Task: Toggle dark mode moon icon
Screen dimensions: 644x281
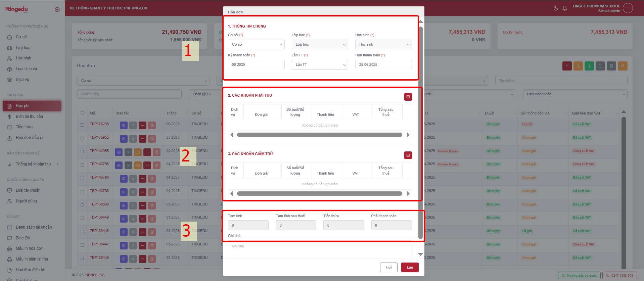Action: click(556, 8)
